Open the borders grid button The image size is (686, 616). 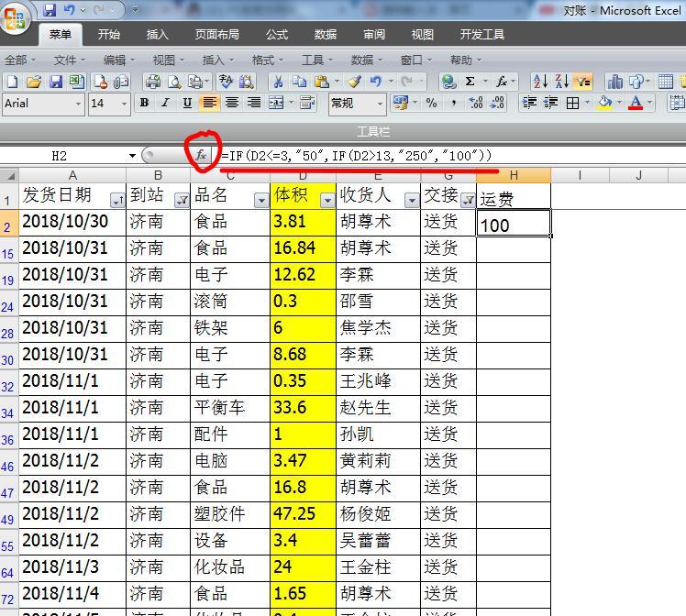tap(572, 104)
